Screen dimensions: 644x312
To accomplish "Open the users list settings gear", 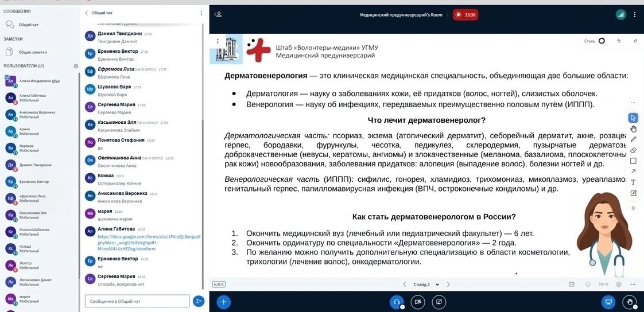I will pos(76,66).
